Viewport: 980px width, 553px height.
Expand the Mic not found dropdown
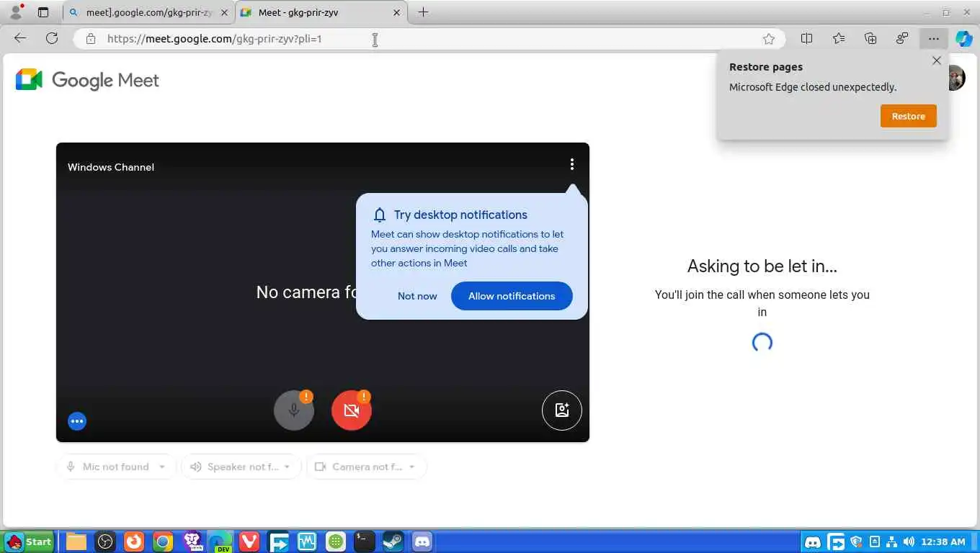pyautogui.click(x=116, y=467)
